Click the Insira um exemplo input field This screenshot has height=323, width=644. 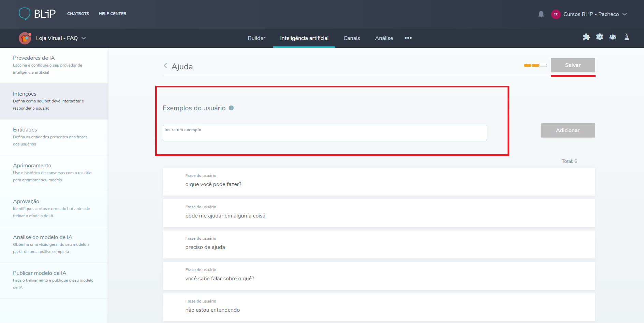324,133
